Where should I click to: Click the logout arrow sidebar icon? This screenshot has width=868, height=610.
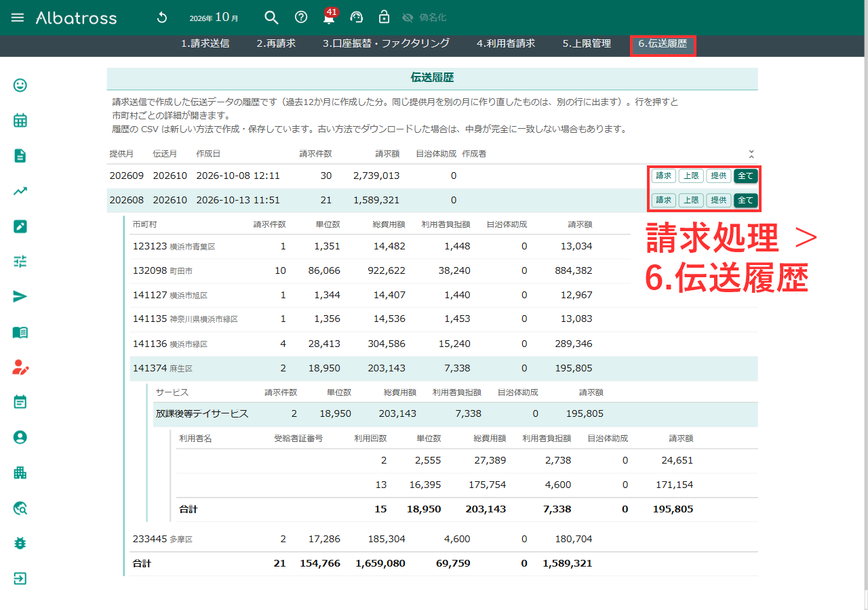coord(20,579)
